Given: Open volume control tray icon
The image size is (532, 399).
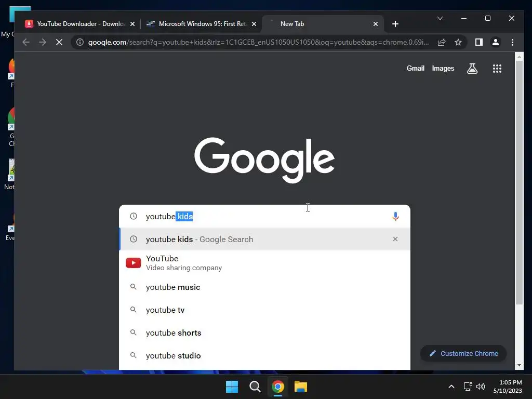Looking at the screenshot, I should pos(481,387).
